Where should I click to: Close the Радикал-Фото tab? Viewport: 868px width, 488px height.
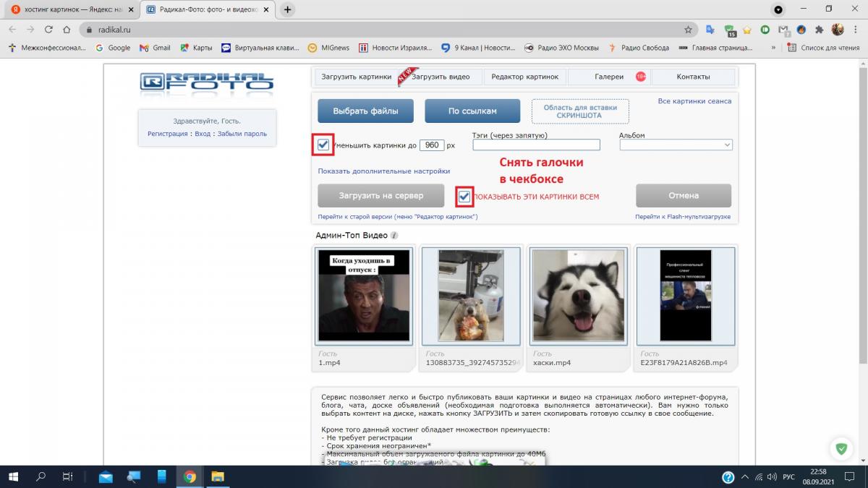click(268, 9)
